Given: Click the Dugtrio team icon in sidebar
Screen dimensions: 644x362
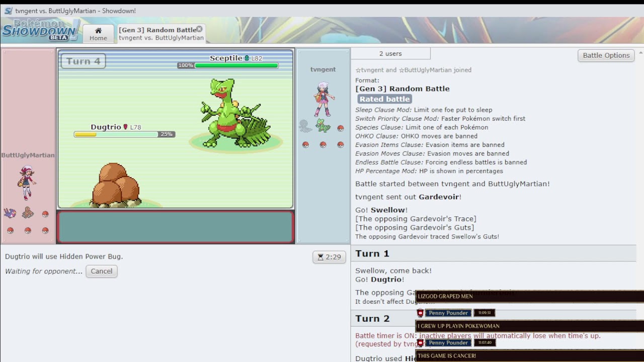Looking at the screenshot, I should click(x=28, y=213).
